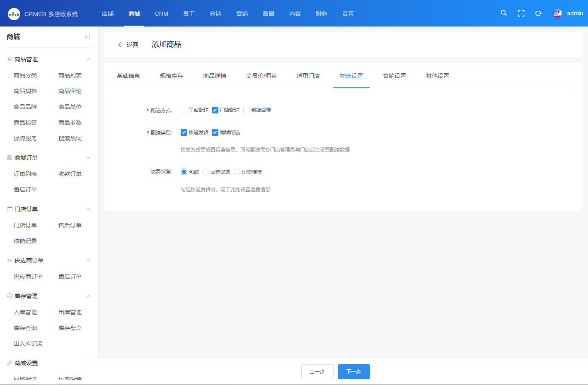Image resolution: width=588 pixels, height=385 pixels.
Task: Enable the 平台配送 checkbox
Action: [184, 110]
